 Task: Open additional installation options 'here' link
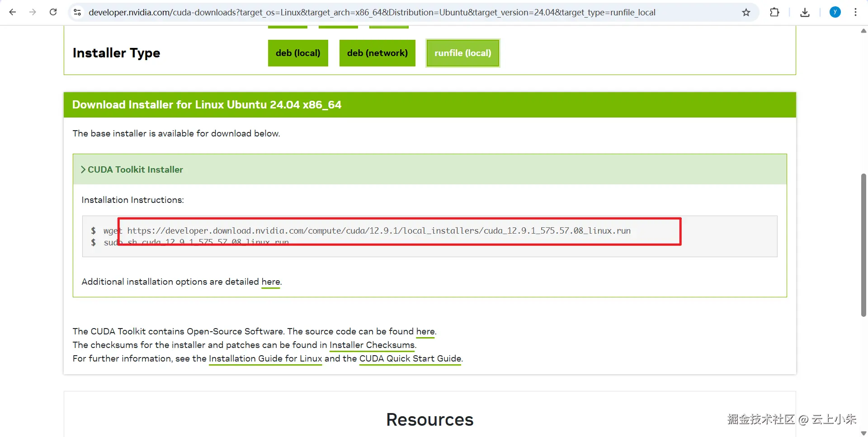tap(271, 282)
